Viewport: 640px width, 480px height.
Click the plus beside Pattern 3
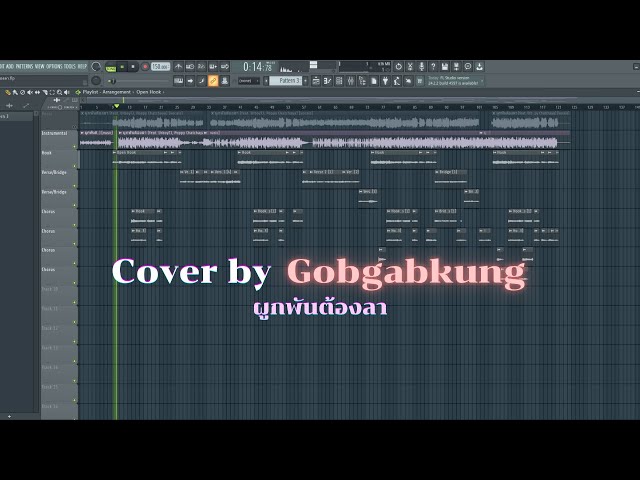click(306, 81)
